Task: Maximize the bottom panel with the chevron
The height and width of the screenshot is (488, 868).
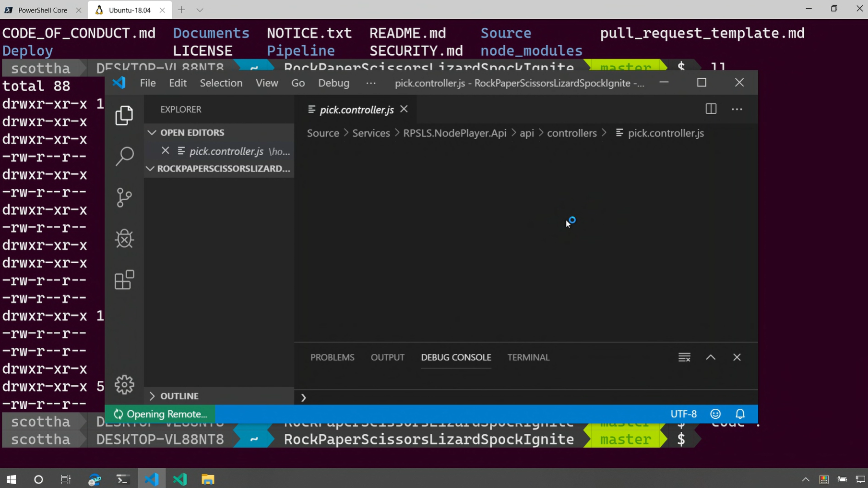Action: click(711, 357)
